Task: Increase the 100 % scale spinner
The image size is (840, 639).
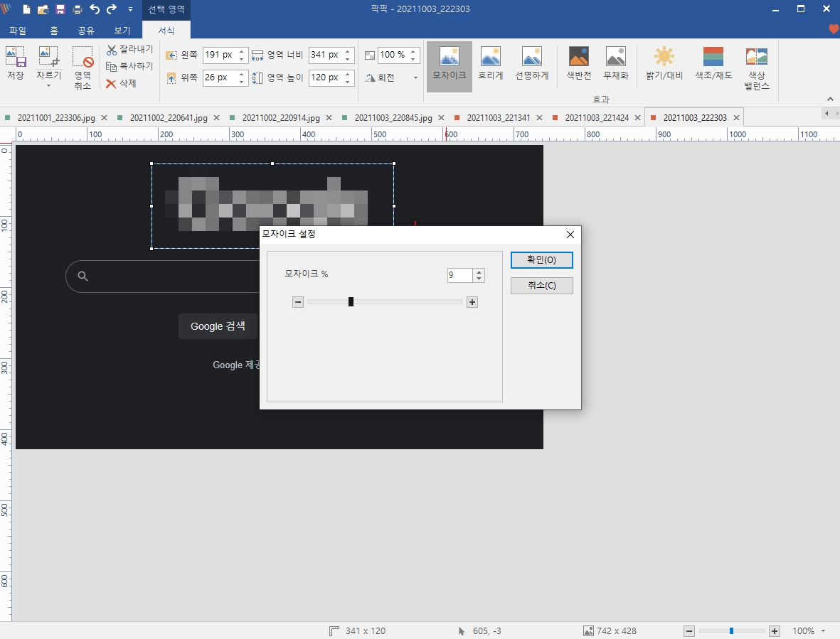Action: (x=413, y=52)
